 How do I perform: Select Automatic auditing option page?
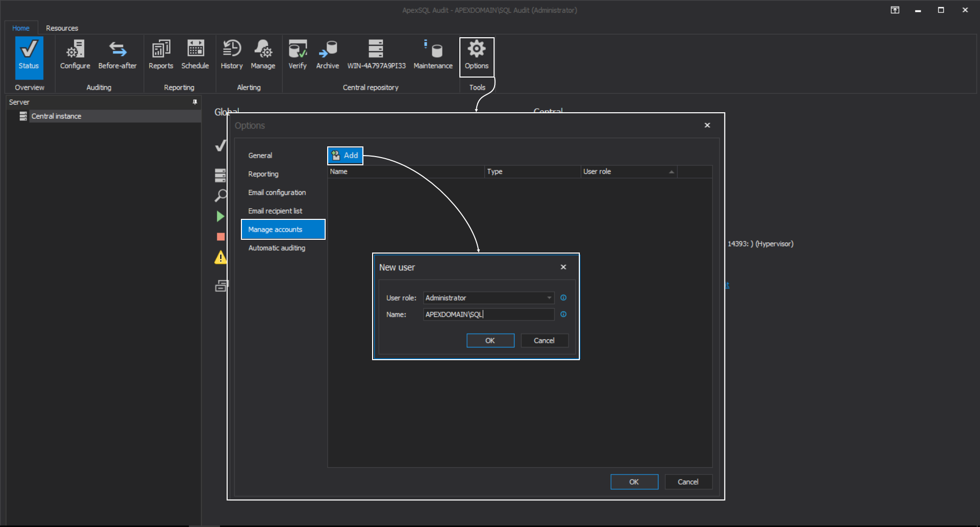(277, 248)
